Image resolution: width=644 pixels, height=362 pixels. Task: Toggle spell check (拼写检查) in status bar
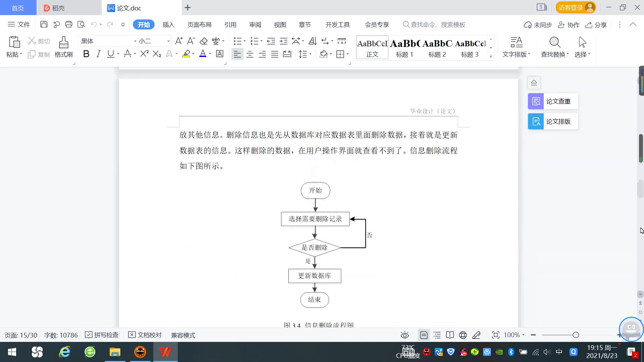tap(102, 335)
